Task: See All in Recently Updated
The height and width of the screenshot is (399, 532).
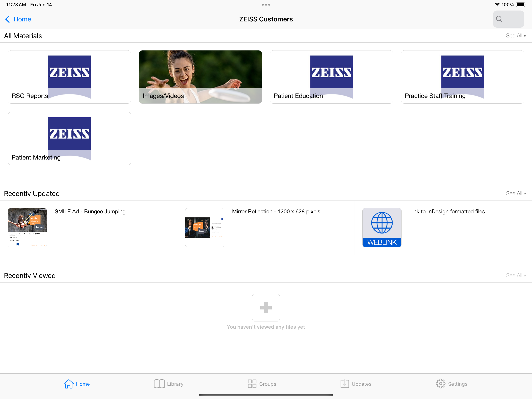Action: (x=516, y=193)
